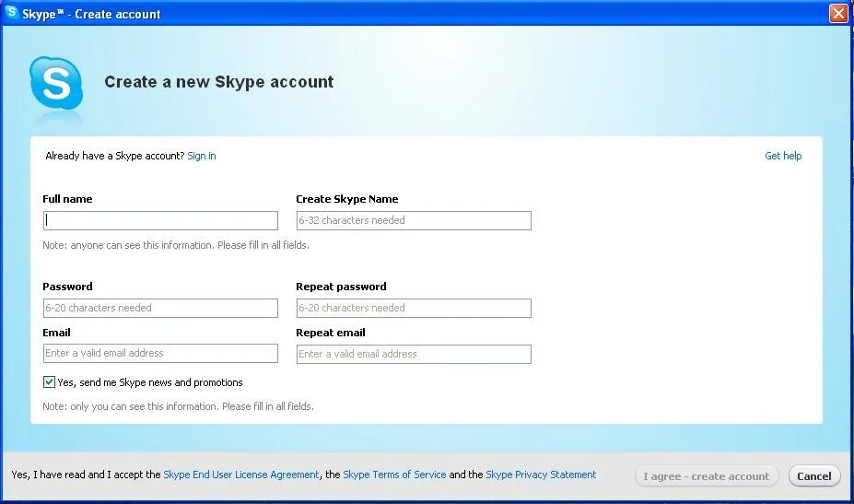Open Skype Terms of Service link
The image size is (854, 504).
pyautogui.click(x=394, y=475)
